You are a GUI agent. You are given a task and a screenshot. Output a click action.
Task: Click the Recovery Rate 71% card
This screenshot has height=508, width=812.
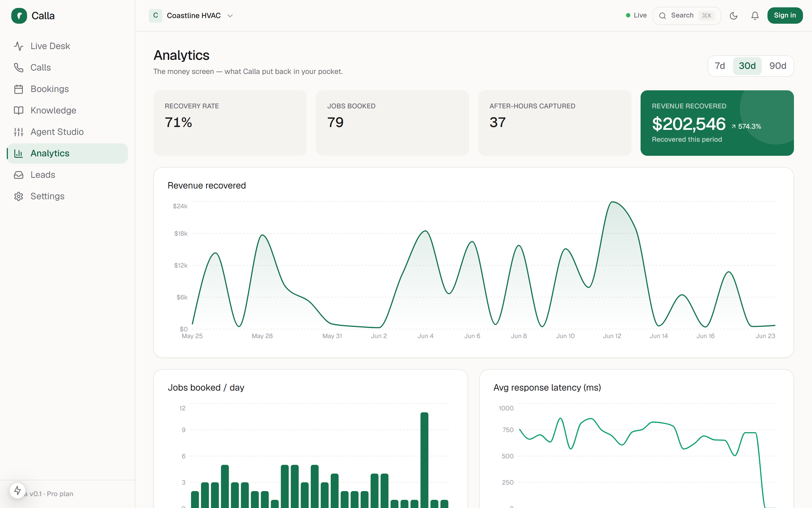point(230,123)
